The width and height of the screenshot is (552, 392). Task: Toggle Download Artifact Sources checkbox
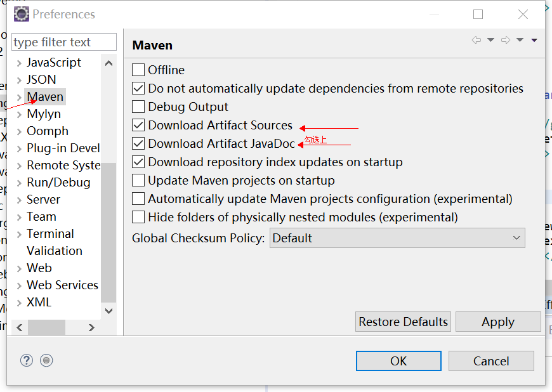click(x=138, y=125)
